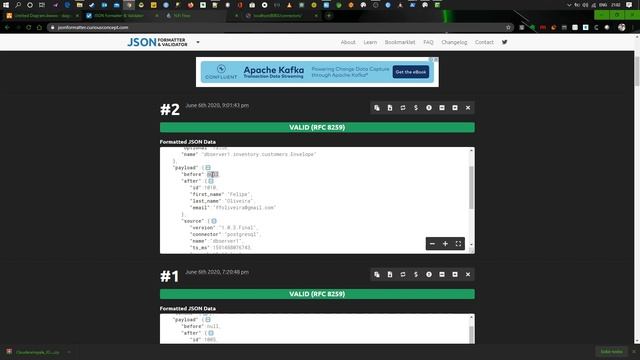Click Get the eBook in Kafka ad
Viewport: 640px width, 360px height.
pyautogui.click(x=411, y=72)
